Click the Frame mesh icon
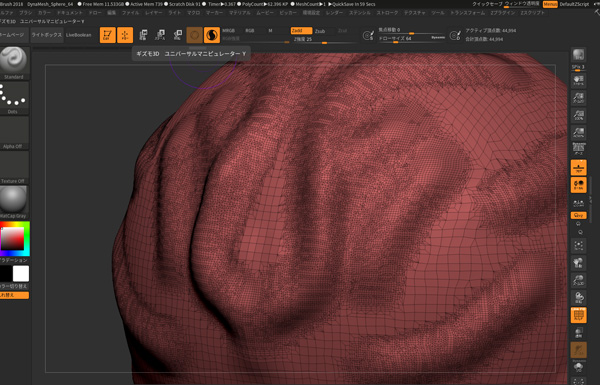Image resolution: width=600 pixels, height=385 pixels. [x=579, y=245]
